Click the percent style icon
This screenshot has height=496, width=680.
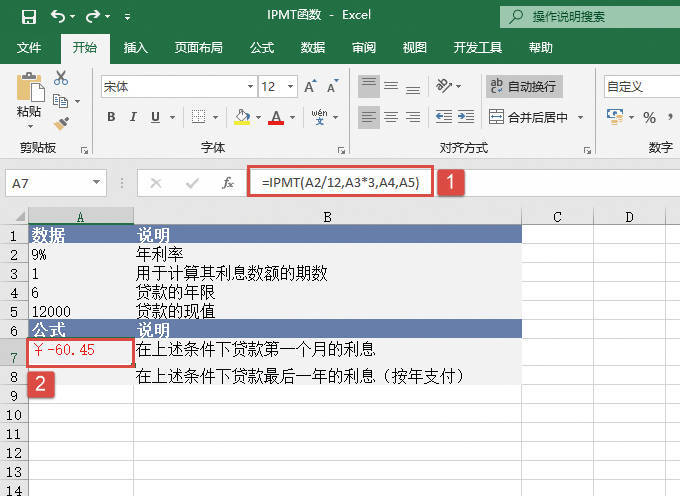pos(649,117)
